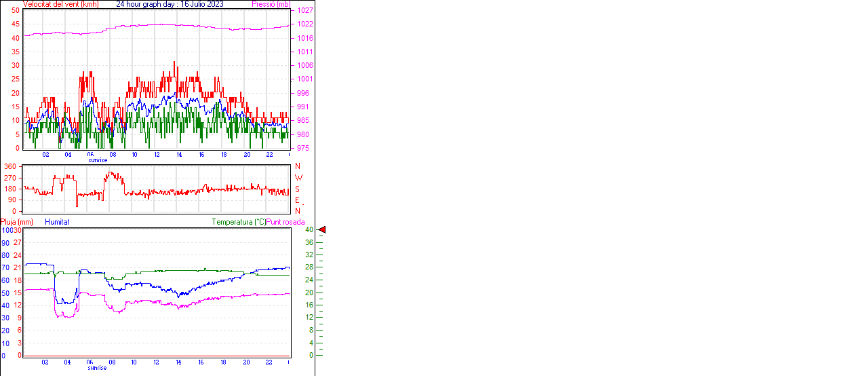Click the 360 degrees axis value

(10, 166)
